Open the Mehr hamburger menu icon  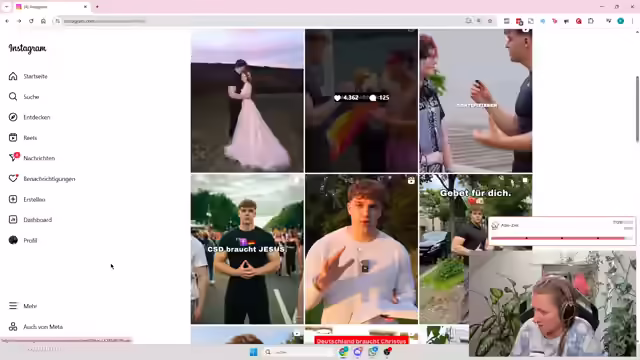click(x=13, y=306)
